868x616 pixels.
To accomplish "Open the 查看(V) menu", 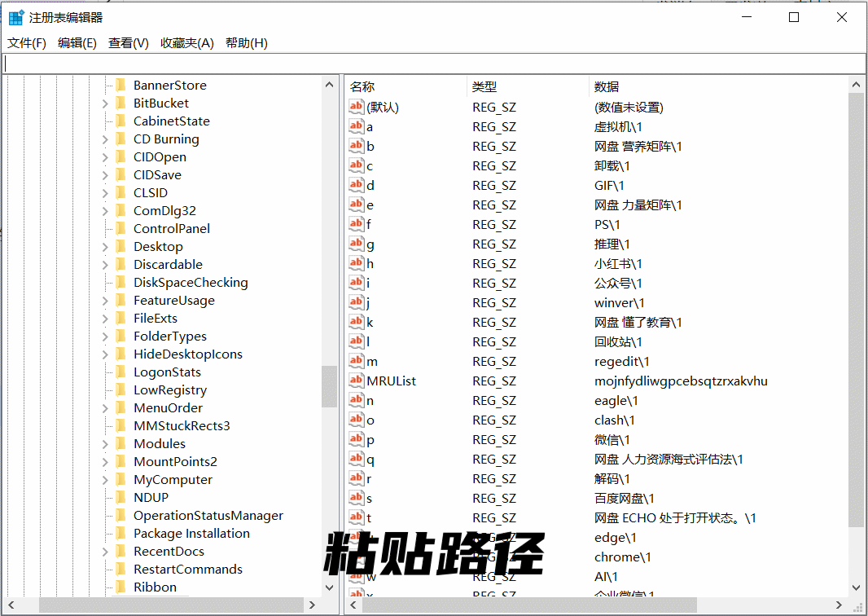I will [x=129, y=43].
